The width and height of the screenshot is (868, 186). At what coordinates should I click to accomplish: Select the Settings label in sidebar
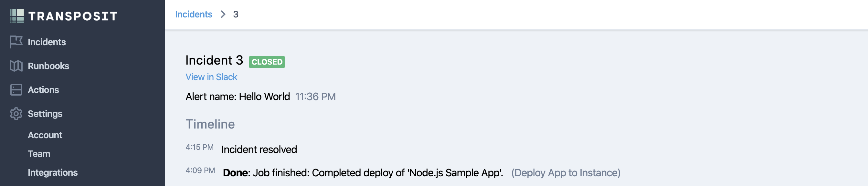point(45,114)
